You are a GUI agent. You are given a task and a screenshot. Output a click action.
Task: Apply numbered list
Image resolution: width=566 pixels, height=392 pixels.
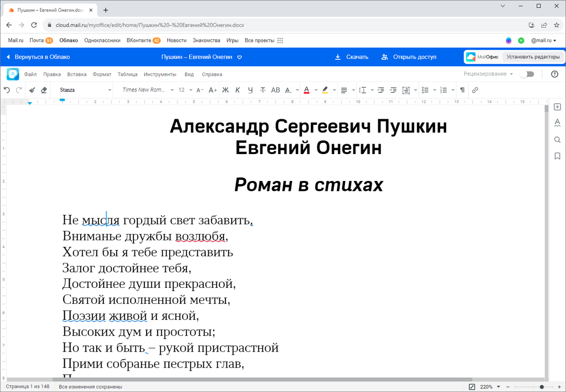443,90
